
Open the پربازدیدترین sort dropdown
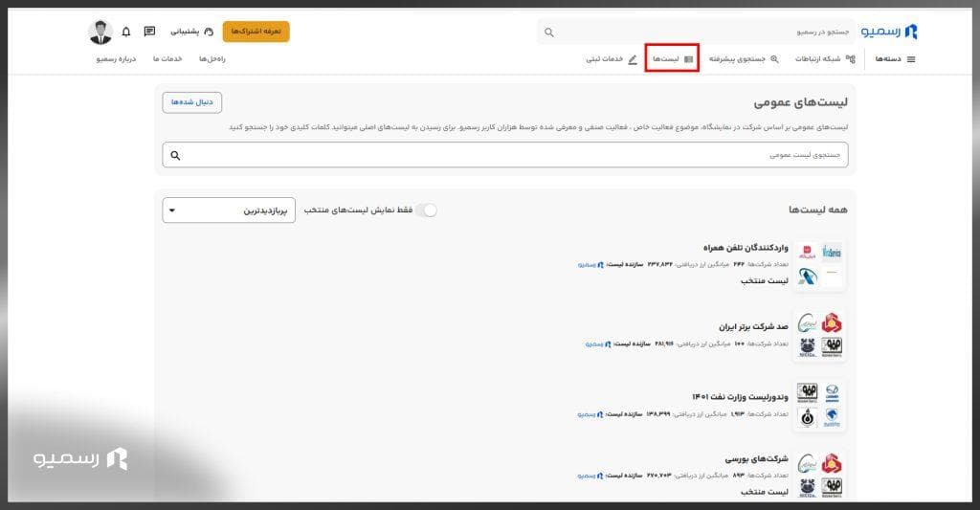229,211
